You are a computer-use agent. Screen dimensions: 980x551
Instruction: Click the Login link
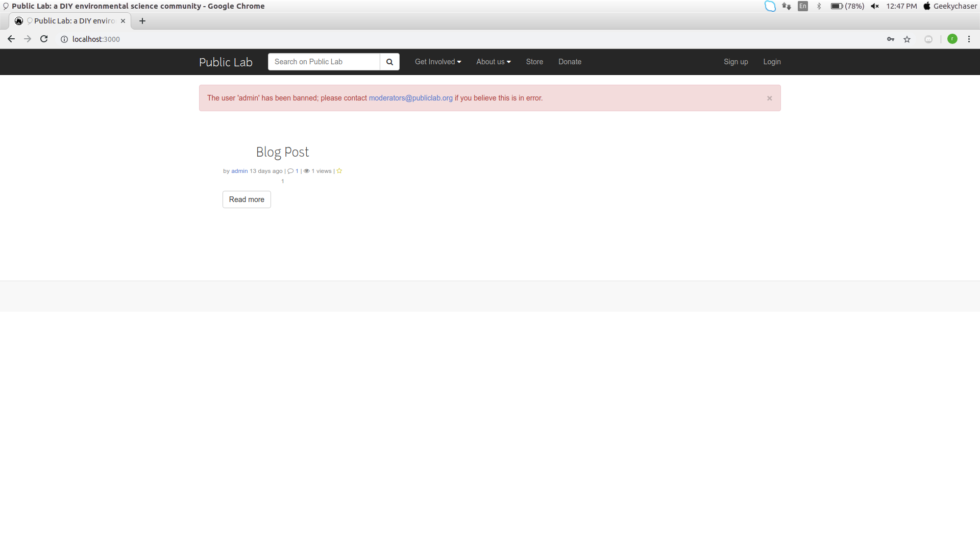[772, 62]
